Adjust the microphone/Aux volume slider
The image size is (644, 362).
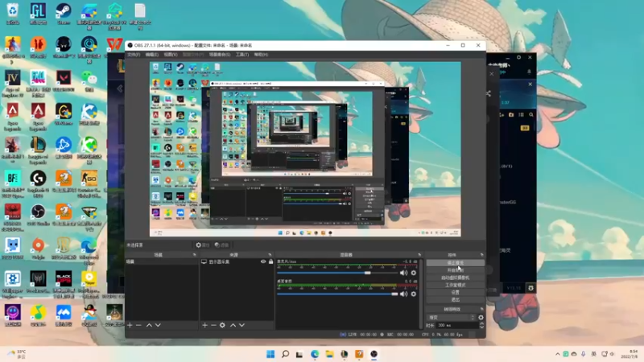(x=337, y=273)
